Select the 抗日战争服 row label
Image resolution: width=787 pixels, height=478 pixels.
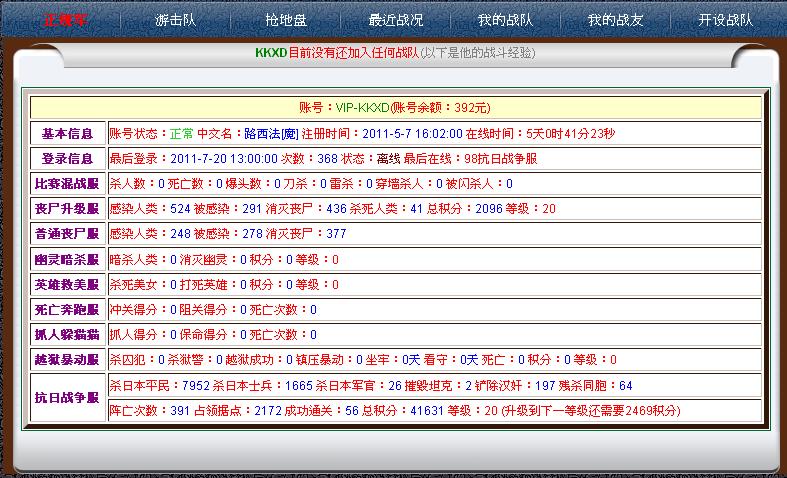click(x=67, y=398)
